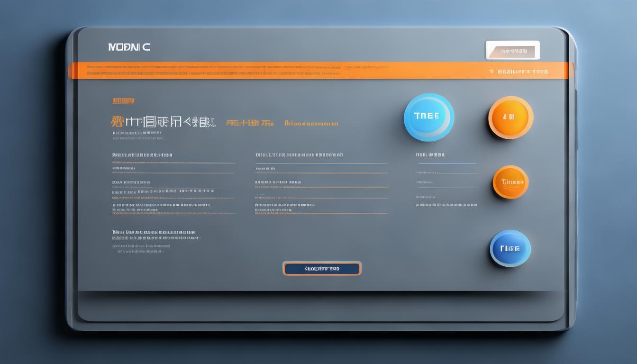The height and width of the screenshot is (364, 637).
Task: Click the logo text in the top-left corner
Action: (129, 47)
